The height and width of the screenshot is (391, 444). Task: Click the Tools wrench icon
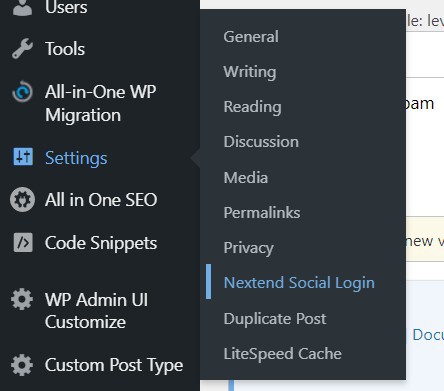(x=22, y=49)
